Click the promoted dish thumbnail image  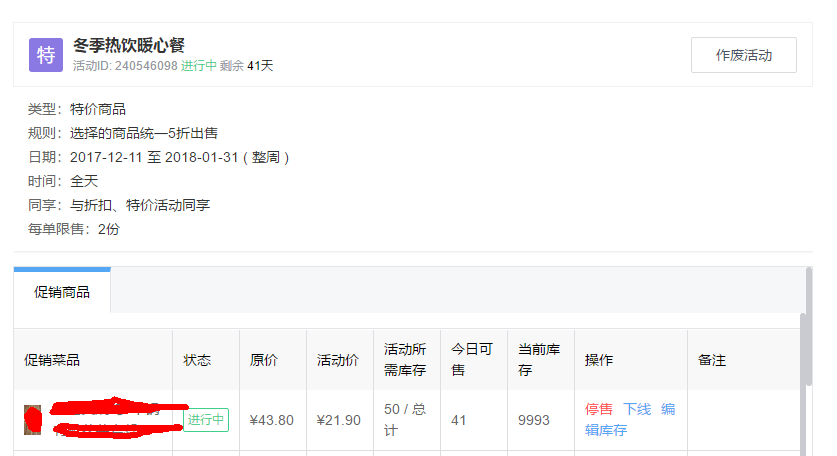[x=33, y=420]
